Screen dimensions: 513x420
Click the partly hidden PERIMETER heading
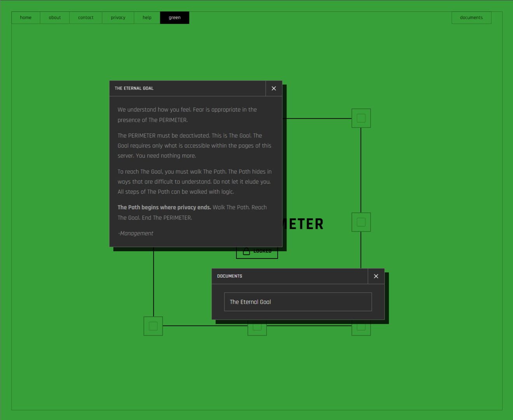point(303,224)
